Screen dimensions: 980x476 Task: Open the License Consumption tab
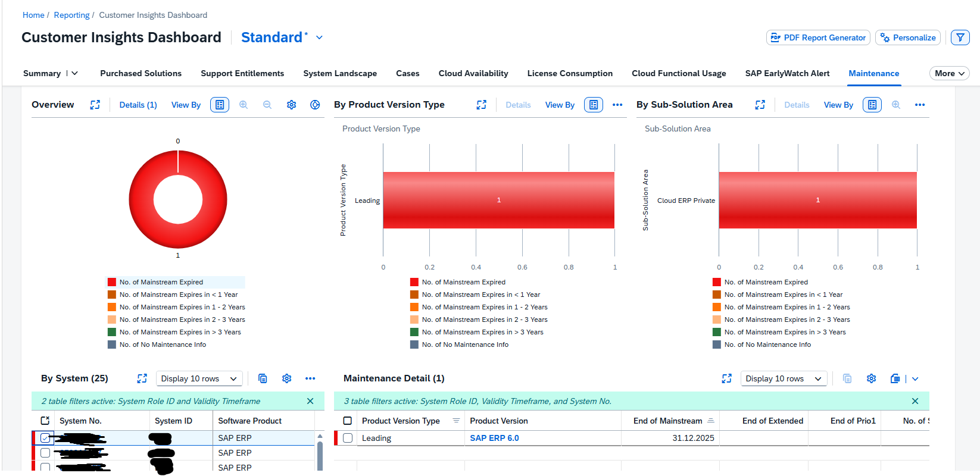click(x=570, y=73)
